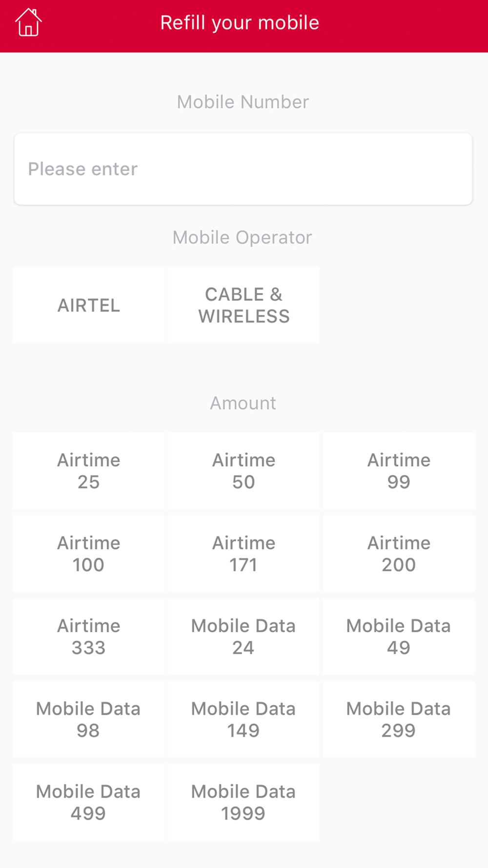Tap the Amount section label

pyautogui.click(x=243, y=403)
